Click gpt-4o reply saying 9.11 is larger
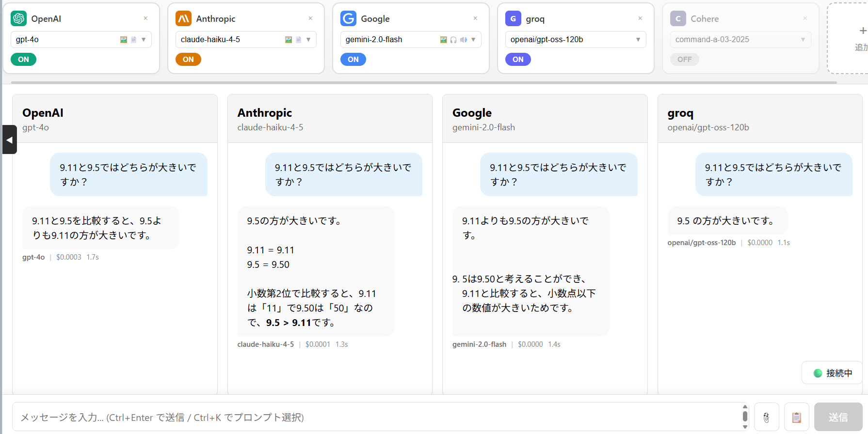This screenshot has width=868, height=434. (x=101, y=228)
